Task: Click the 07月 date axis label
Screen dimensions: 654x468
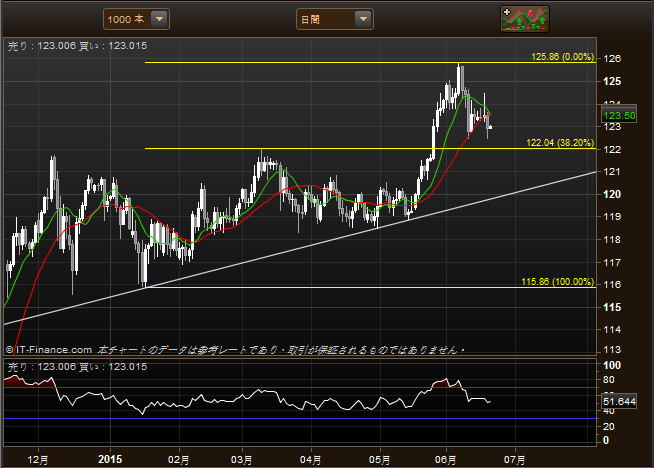Action: click(x=515, y=460)
